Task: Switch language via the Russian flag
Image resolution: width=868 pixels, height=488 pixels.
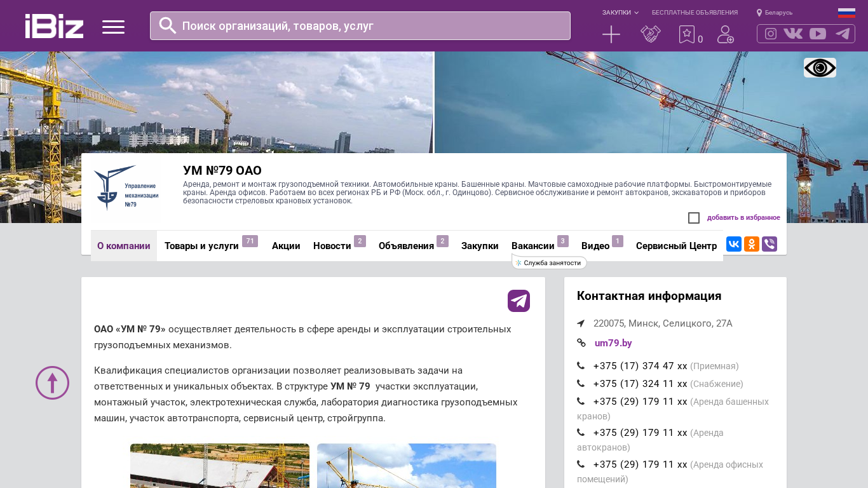Action: (x=846, y=13)
